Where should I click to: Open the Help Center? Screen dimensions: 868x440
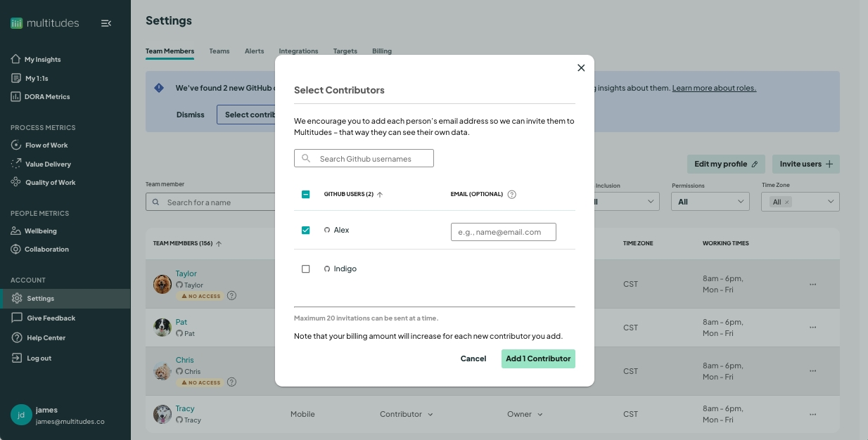46,338
